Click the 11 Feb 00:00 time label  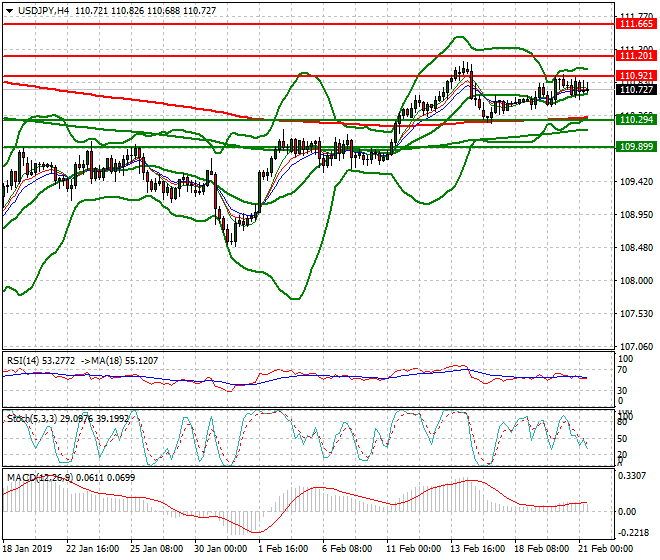tap(413, 549)
